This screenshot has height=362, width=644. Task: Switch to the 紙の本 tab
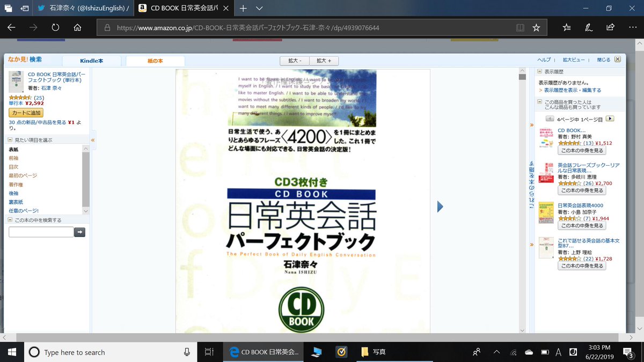(155, 61)
